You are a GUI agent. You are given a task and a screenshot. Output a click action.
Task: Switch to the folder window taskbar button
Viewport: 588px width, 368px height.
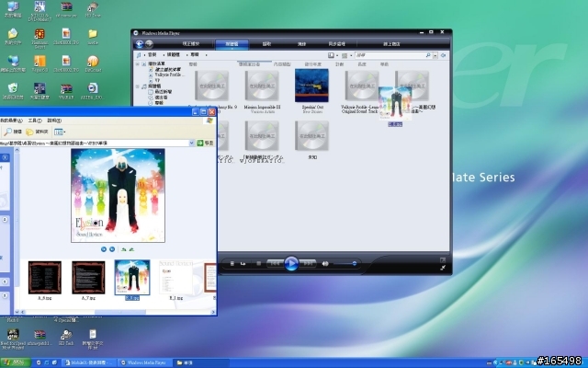tap(201, 362)
